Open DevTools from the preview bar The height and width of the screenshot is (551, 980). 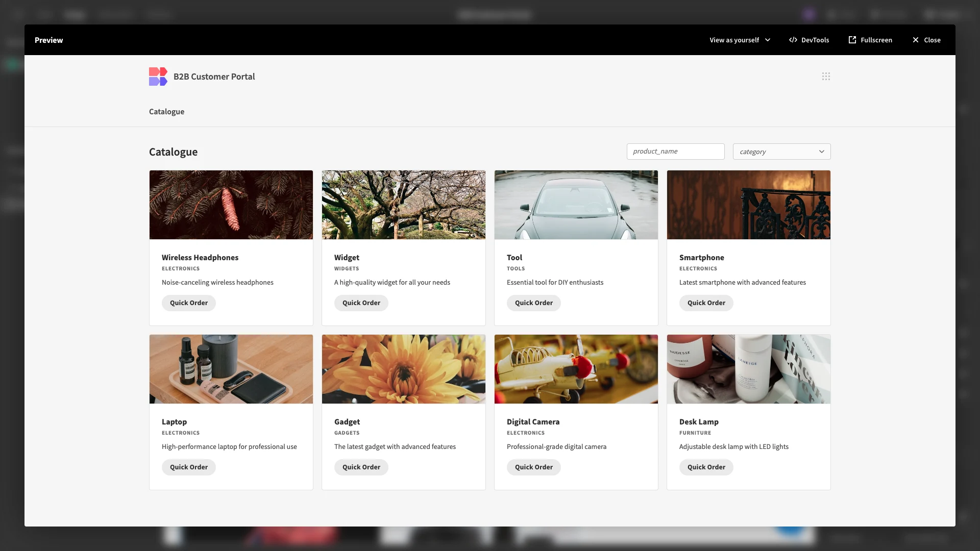(x=809, y=40)
